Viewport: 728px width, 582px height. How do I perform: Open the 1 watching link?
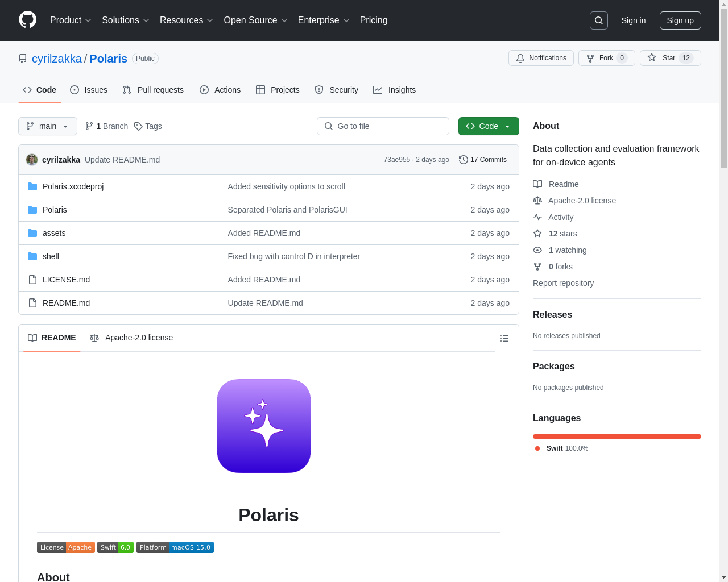tap(560, 250)
